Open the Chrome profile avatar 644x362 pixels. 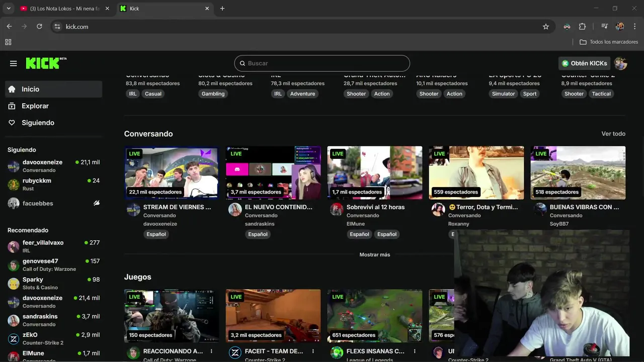point(620,27)
